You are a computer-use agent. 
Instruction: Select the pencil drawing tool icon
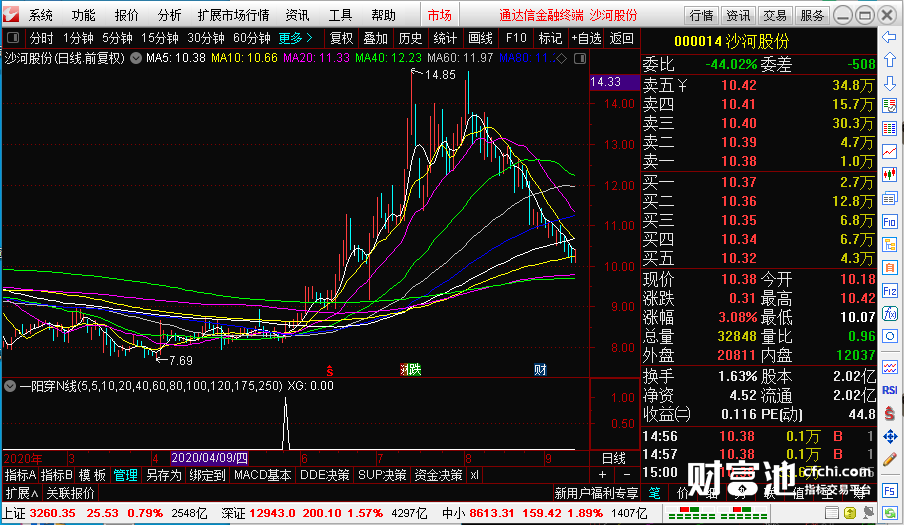tap(890, 459)
